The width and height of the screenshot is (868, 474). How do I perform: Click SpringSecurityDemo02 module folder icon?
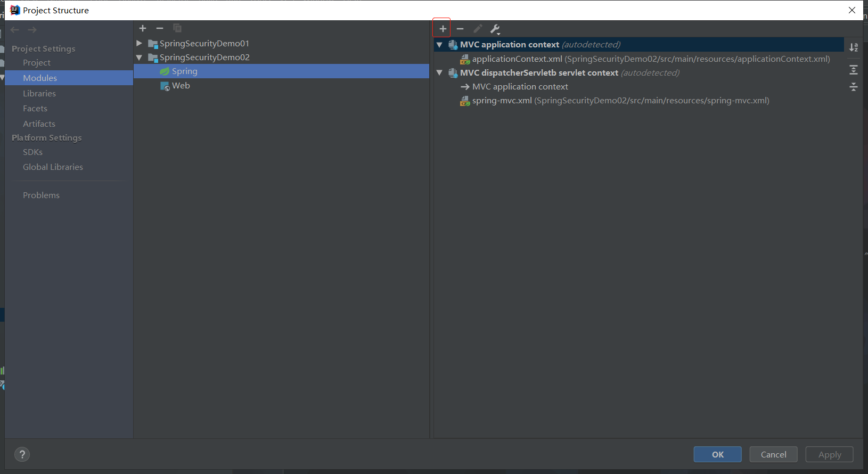[153, 58]
